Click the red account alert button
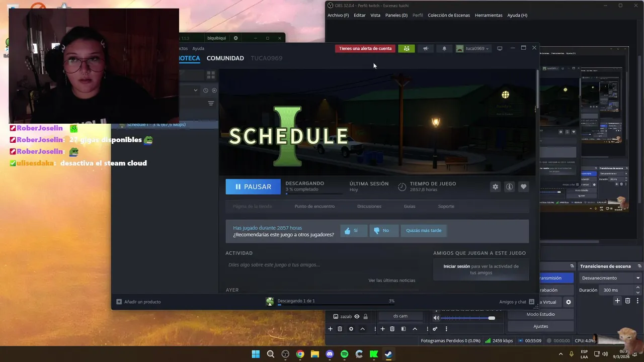The image size is (644, 362). point(365,48)
